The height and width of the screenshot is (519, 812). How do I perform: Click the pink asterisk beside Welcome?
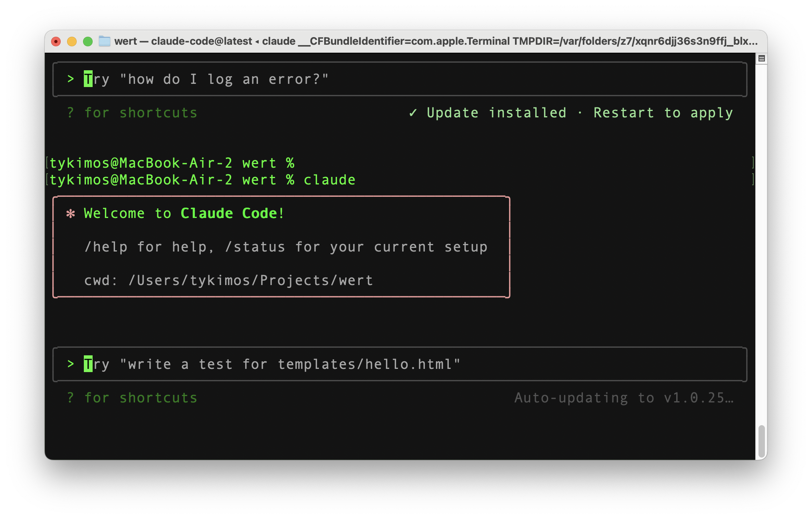tap(71, 214)
